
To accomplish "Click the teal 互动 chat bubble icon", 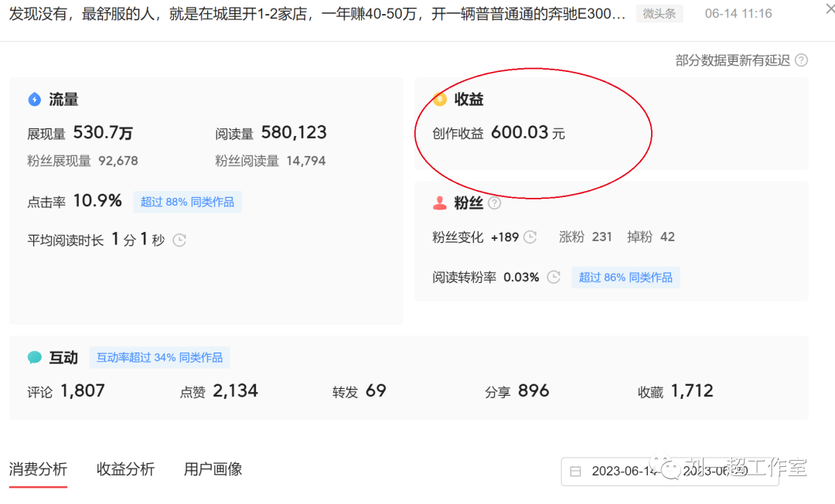I will [35, 357].
